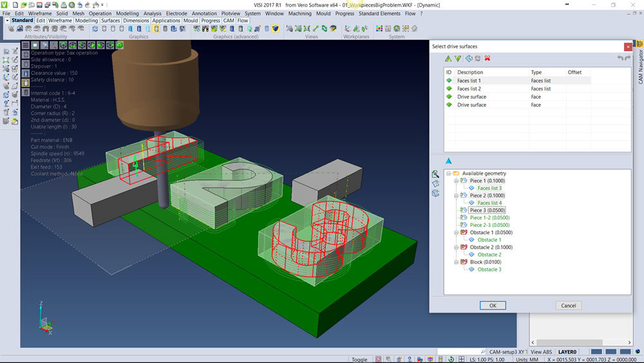Click the blue question-mark icon in the status bar
This screenshot has height=363, width=644.
point(410,359)
